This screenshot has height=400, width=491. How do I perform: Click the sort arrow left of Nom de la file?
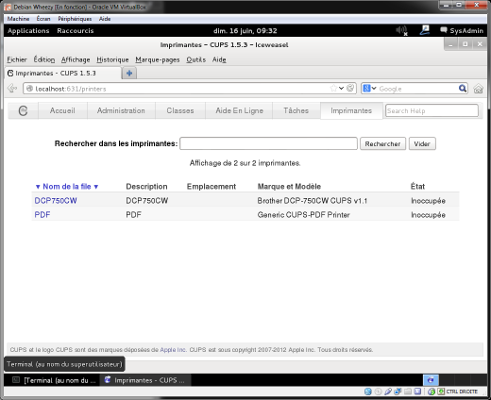pyautogui.click(x=38, y=187)
